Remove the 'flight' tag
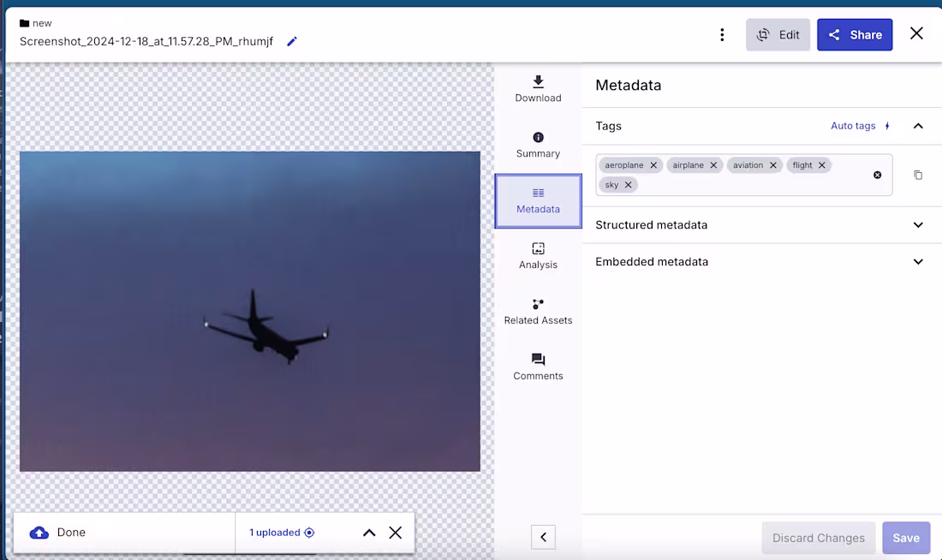 point(822,164)
